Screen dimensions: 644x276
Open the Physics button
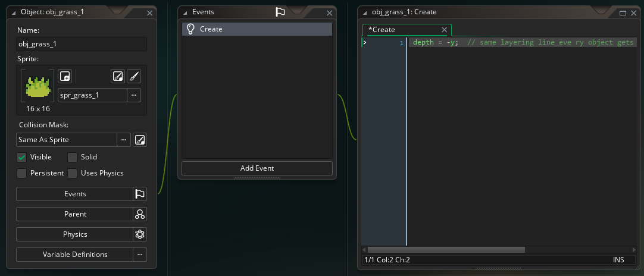pyautogui.click(x=75, y=234)
